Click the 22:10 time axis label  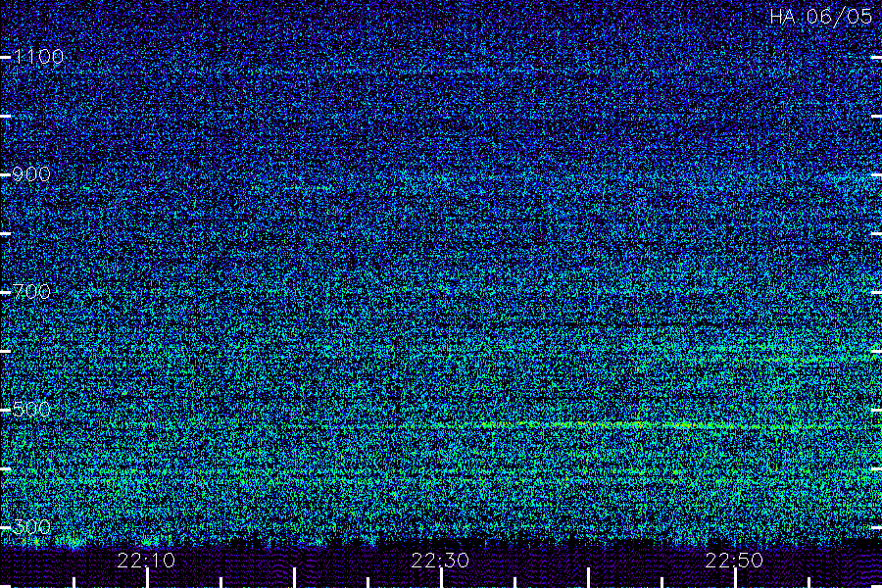pyautogui.click(x=146, y=560)
